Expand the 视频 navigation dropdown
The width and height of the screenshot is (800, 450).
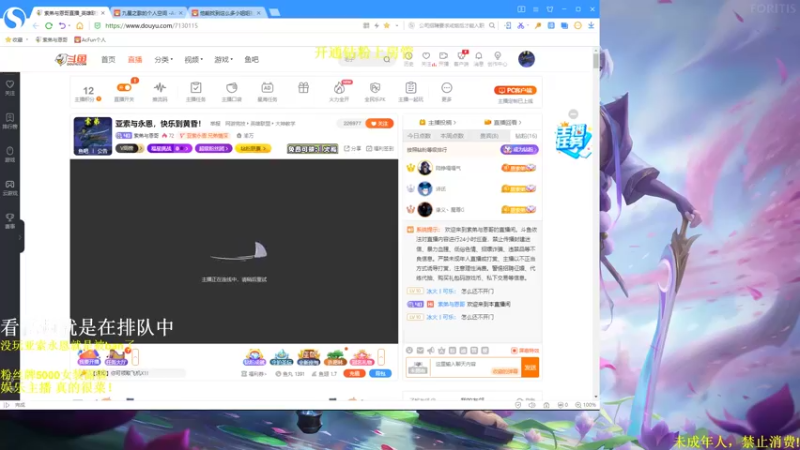click(x=193, y=60)
